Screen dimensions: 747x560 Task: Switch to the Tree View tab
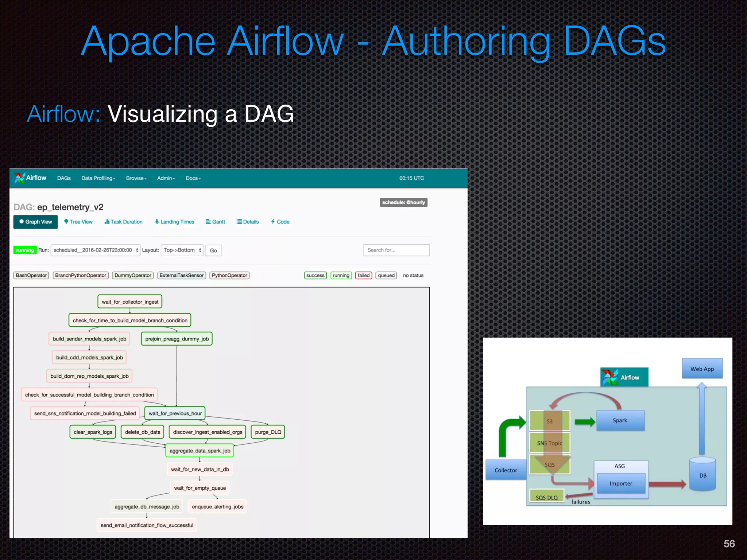pyautogui.click(x=78, y=222)
